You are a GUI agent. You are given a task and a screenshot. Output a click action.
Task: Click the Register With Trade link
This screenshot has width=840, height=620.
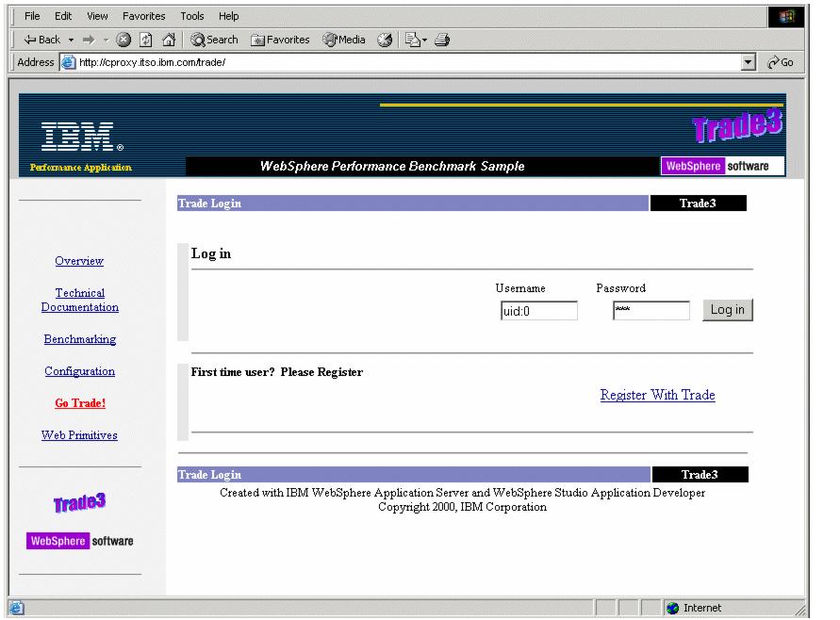[657, 395]
